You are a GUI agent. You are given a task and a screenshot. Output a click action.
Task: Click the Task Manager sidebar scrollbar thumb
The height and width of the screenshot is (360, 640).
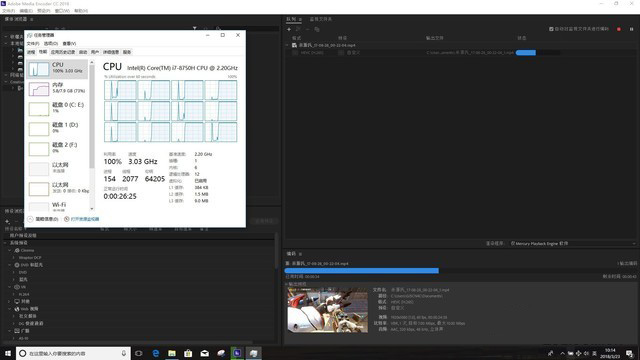[91, 116]
